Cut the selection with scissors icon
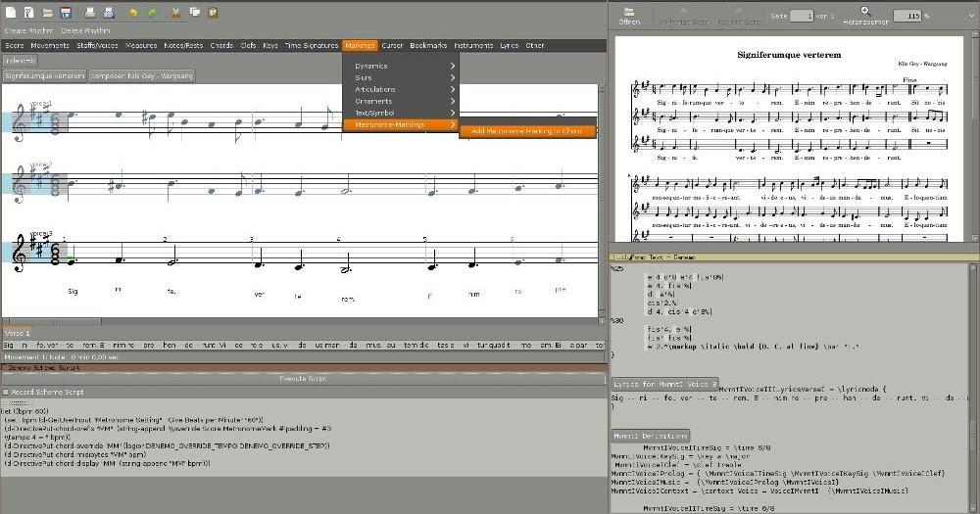 coord(176,13)
